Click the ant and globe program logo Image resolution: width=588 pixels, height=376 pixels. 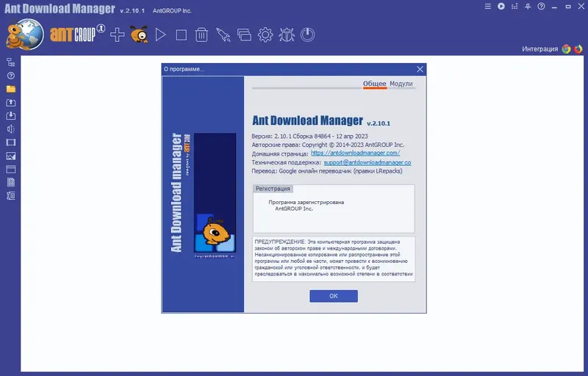click(x=25, y=35)
